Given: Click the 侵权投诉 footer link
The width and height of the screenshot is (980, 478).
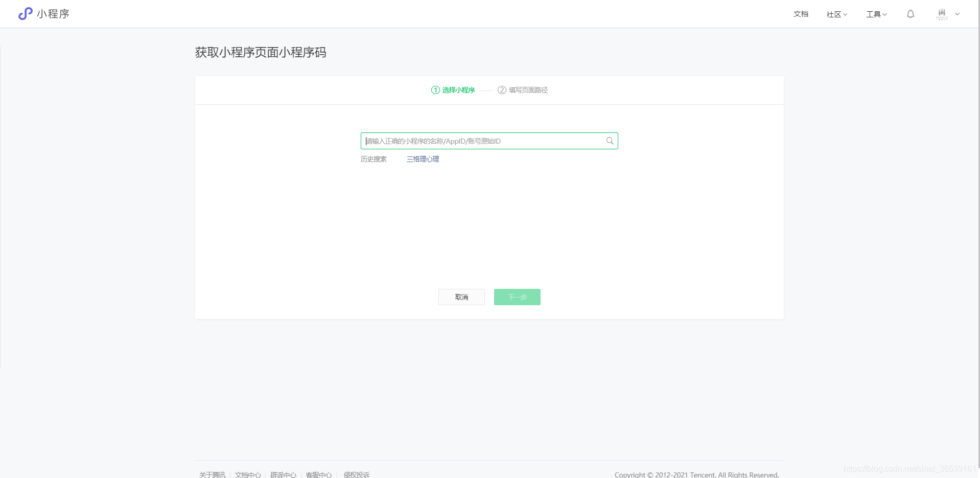Looking at the screenshot, I should [356, 474].
